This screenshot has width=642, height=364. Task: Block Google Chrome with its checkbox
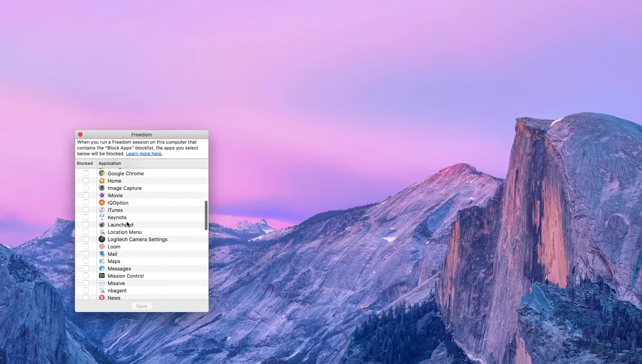[x=86, y=173]
